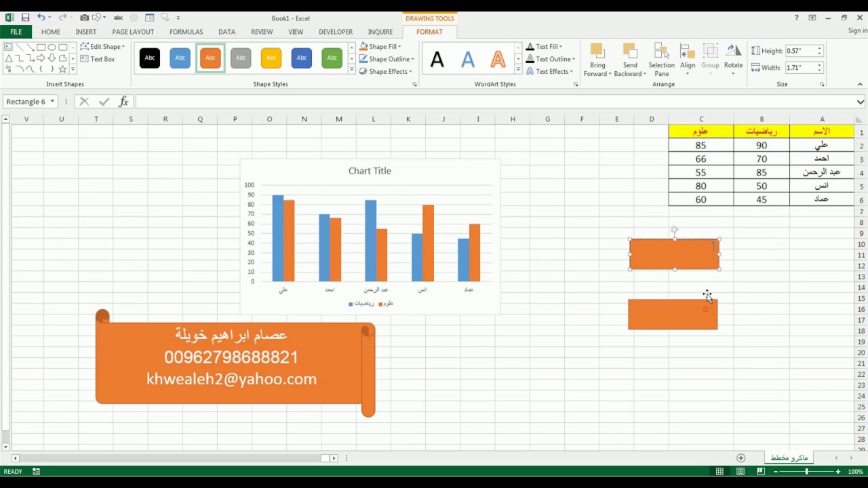868x488 pixels.
Task: Open the FILE tab
Action: coord(16,32)
